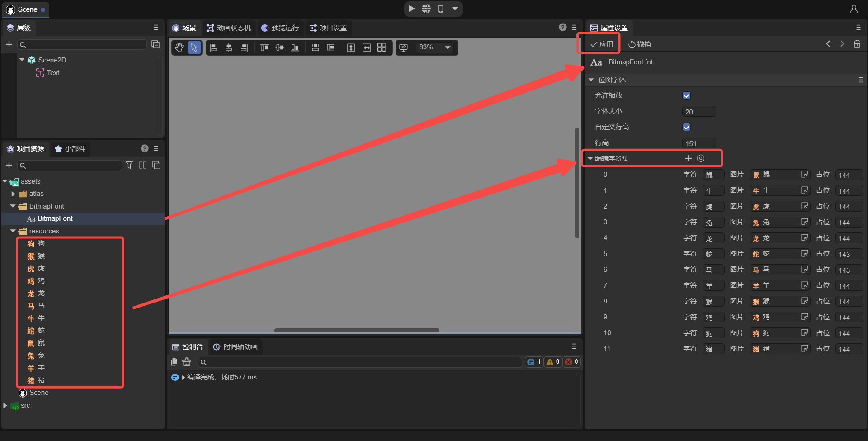Open the user account icon
This screenshot has width=868, height=441.
click(x=854, y=9)
